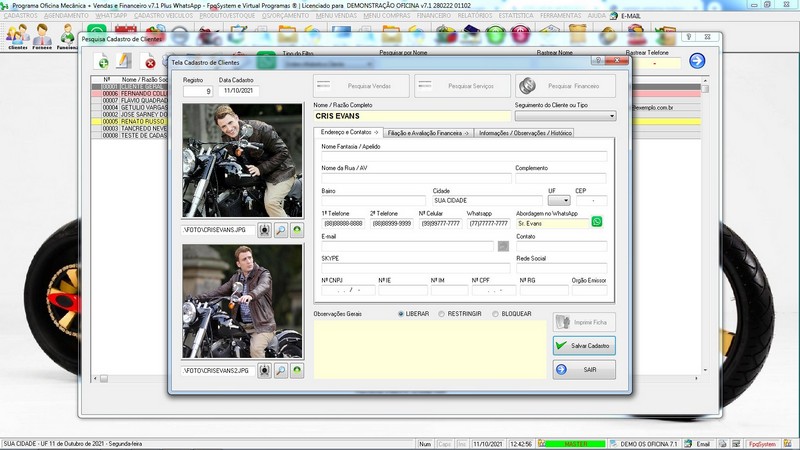Click the email send icon beside E-mail field
Viewport: 800px width, 450px height.
tap(503, 245)
